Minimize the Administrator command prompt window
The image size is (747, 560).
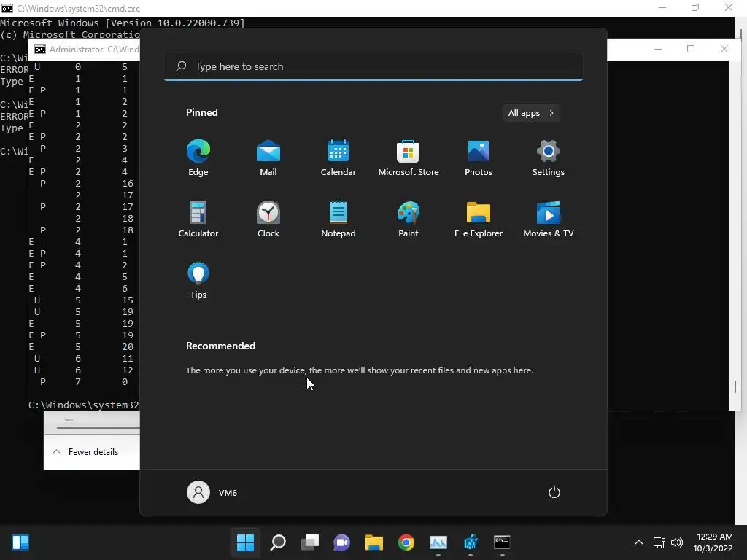(x=658, y=49)
